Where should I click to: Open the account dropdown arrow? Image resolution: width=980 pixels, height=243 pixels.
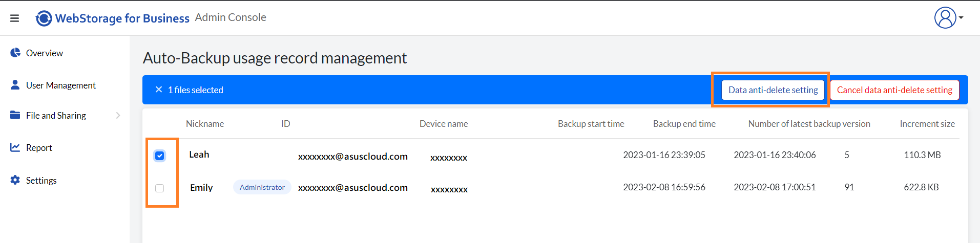(961, 18)
